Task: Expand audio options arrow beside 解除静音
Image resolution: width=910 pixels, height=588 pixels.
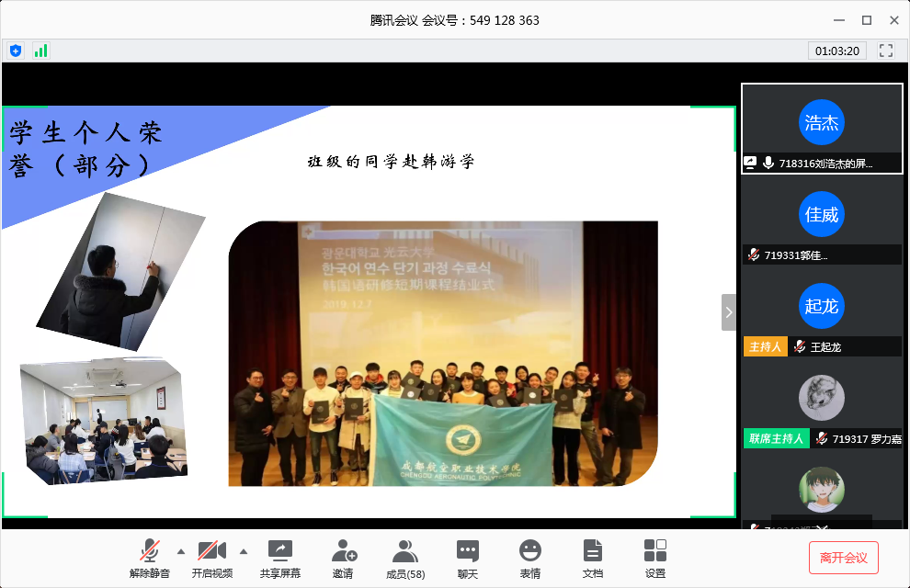Action: (181, 551)
